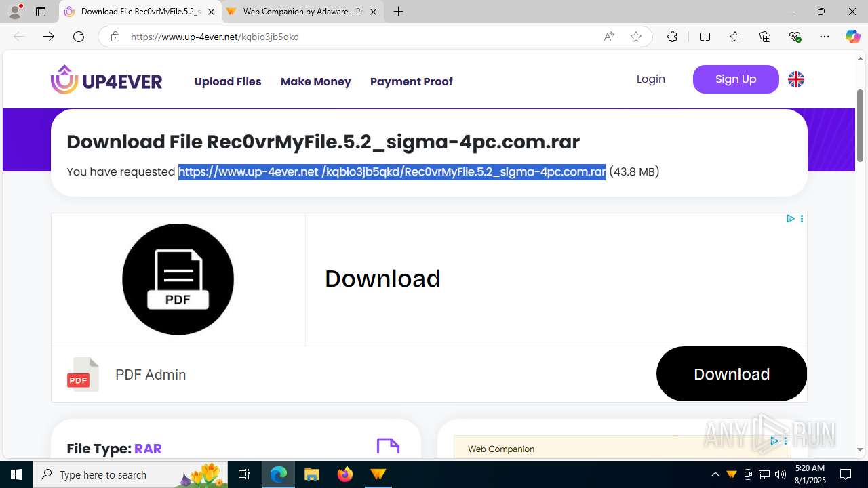Click the large Download ad headline

click(x=382, y=279)
